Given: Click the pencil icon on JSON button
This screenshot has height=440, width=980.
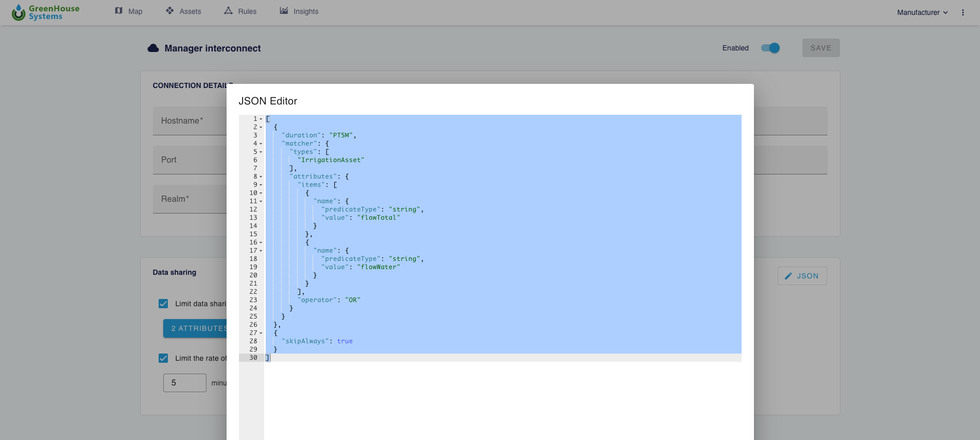Looking at the screenshot, I should click(x=788, y=276).
